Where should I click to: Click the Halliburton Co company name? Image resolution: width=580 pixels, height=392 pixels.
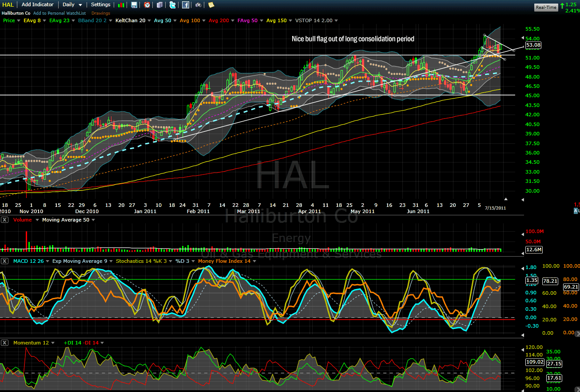pos(16,13)
